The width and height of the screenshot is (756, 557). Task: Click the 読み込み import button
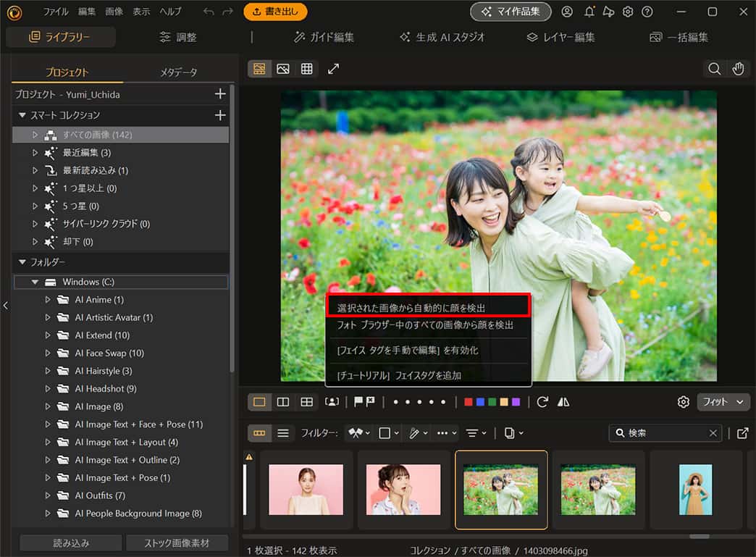(71, 543)
